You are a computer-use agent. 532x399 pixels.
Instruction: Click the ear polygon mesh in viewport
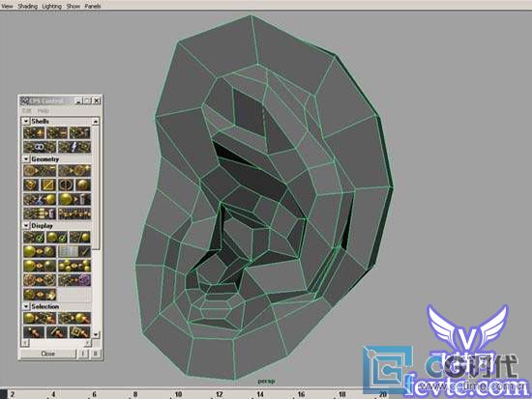264,198
